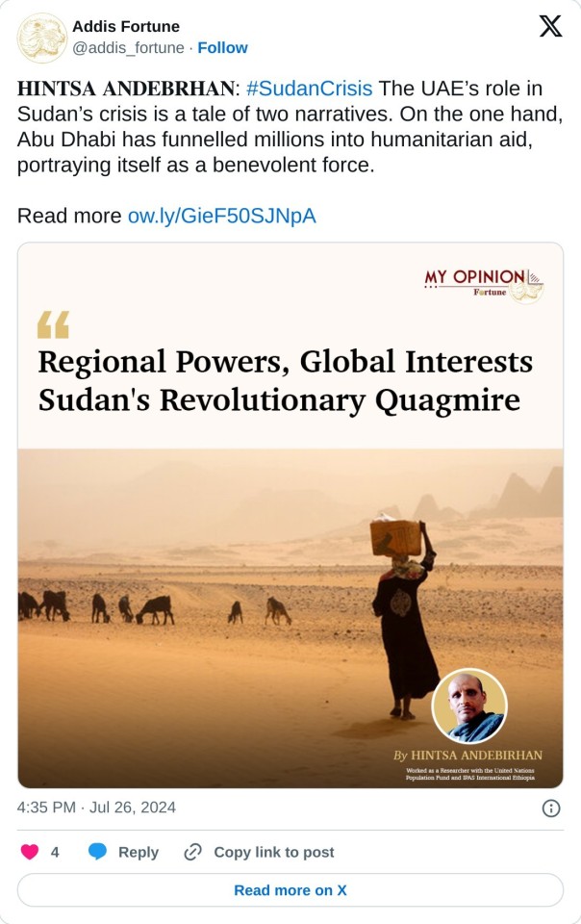Image resolution: width=581 pixels, height=924 pixels.
Task: Click the Follow link
Action: [222, 47]
